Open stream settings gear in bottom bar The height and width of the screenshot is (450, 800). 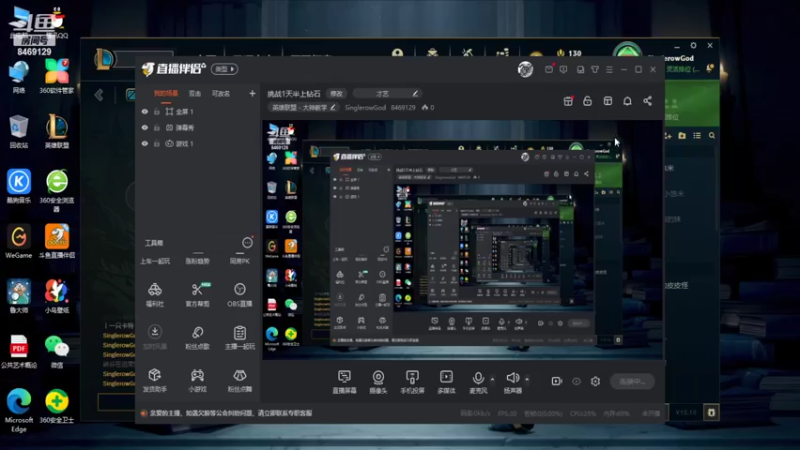[595, 381]
